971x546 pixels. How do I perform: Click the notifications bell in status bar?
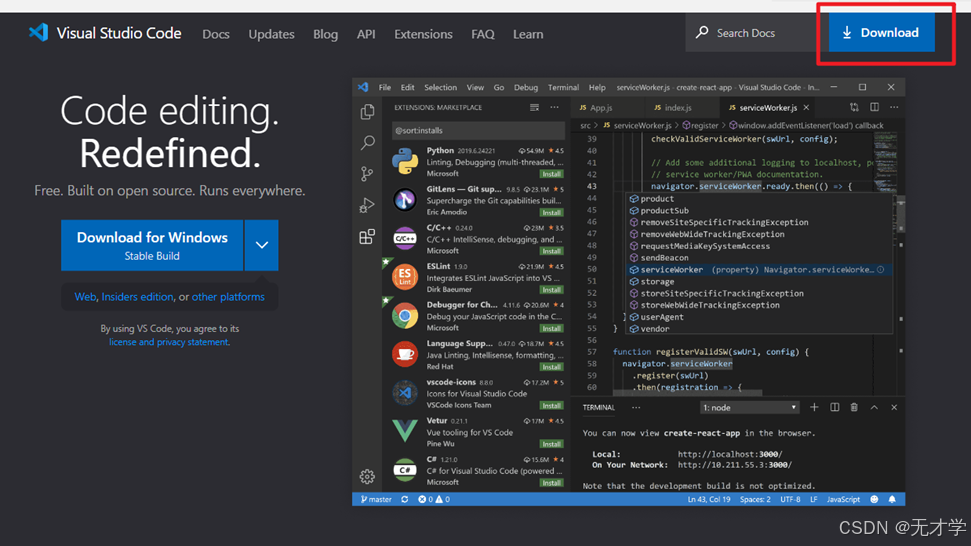coord(892,500)
